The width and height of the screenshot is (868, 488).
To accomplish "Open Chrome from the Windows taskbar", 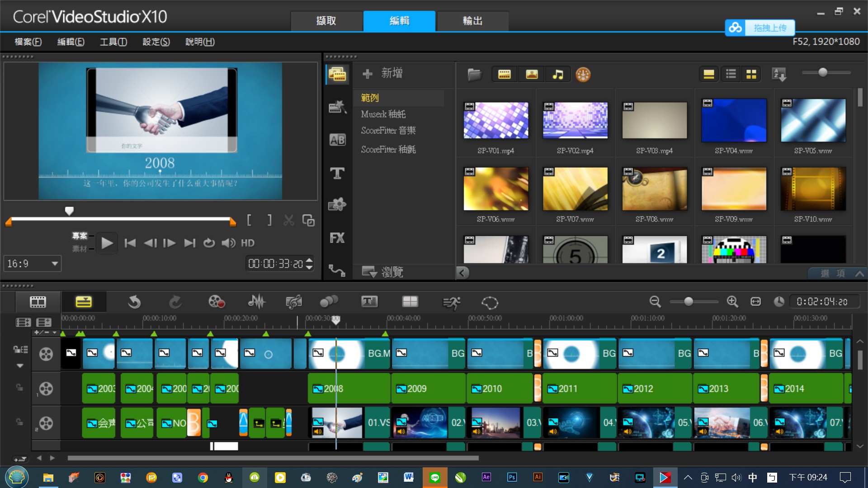I will point(203,478).
